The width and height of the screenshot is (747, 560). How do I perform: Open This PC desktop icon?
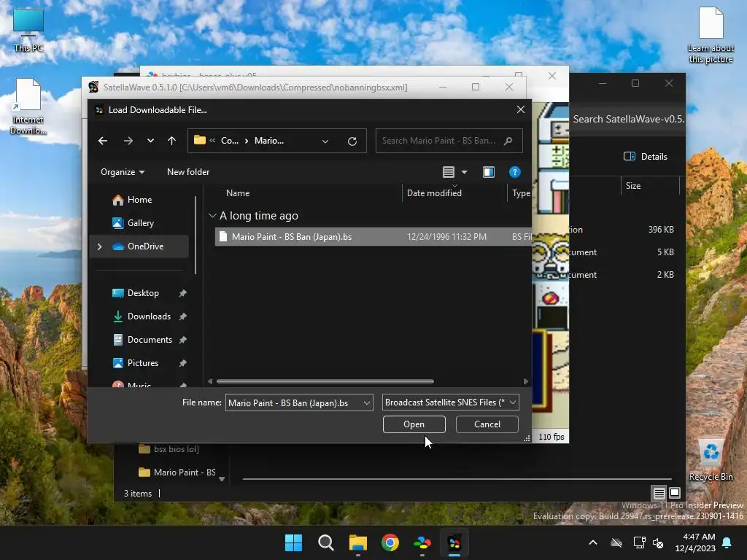tap(28, 31)
